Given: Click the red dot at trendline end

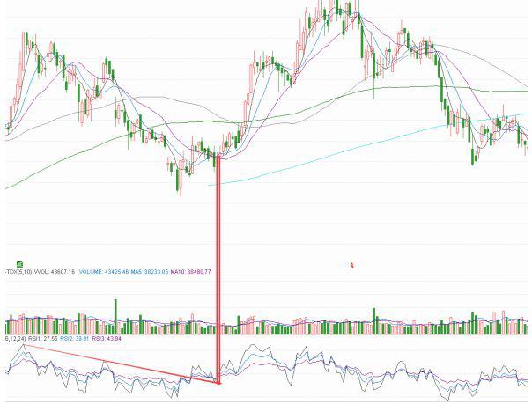Looking at the screenshot, I should point(217,382).
